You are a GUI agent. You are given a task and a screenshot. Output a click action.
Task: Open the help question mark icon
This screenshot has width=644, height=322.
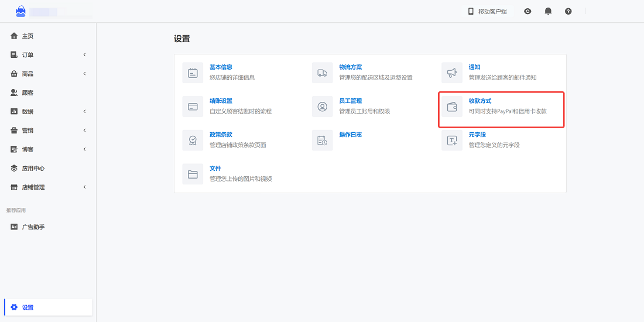[x=568, y=11]
